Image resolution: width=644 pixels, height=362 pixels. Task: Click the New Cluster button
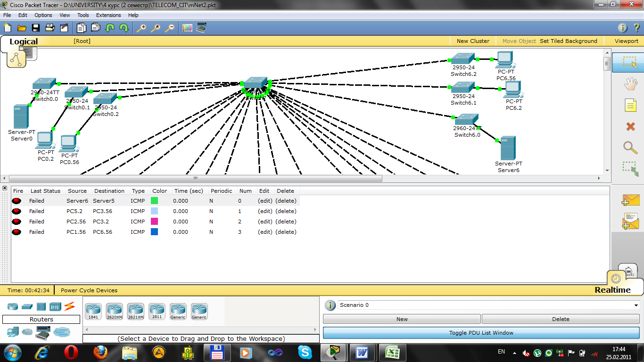pos(473,41)
